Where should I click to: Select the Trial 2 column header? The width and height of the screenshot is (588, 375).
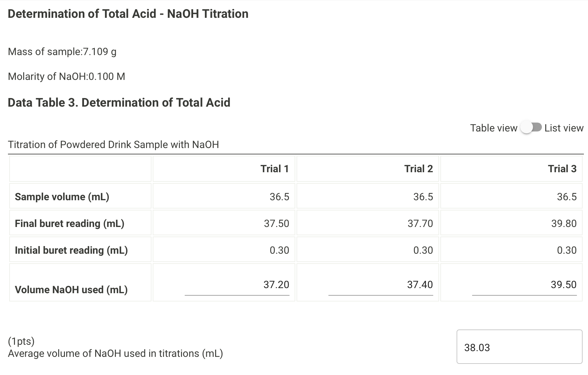pos(418,169)
